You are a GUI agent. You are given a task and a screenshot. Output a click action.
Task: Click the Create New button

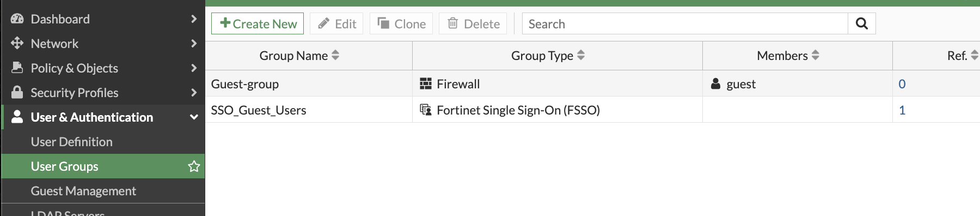click(x=258, y=23)
